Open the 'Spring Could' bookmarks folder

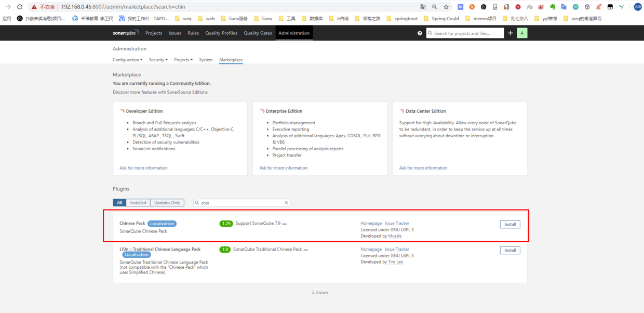coord(441,19)
